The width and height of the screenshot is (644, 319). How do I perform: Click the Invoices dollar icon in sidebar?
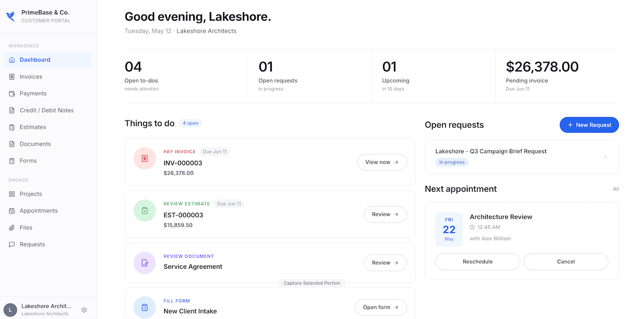point(12,77)
